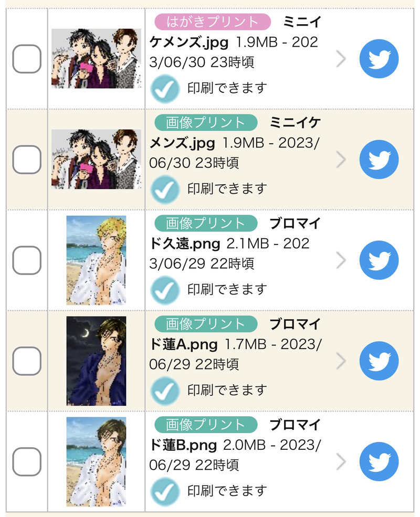The height and width of the screenshot is (517, 420).
Task: Share ブロマイド久遠.png via Twitter icon
Action: pos(379,260)
